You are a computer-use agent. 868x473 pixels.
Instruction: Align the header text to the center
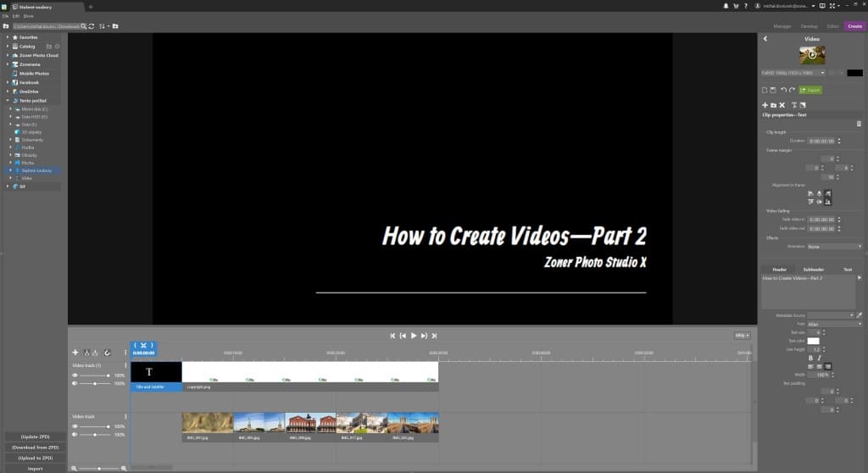coord(820,367)
